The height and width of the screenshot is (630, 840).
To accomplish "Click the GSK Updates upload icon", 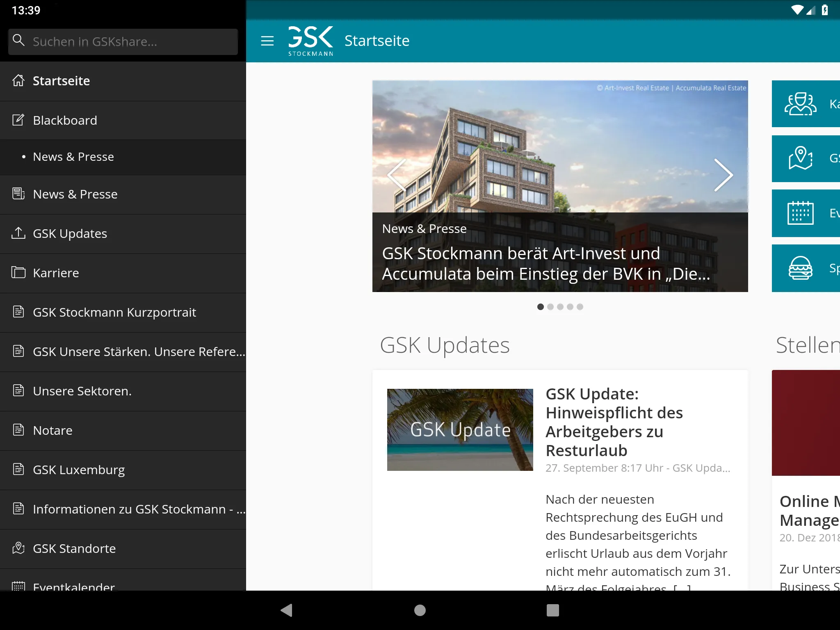I will tap(18, 233).
